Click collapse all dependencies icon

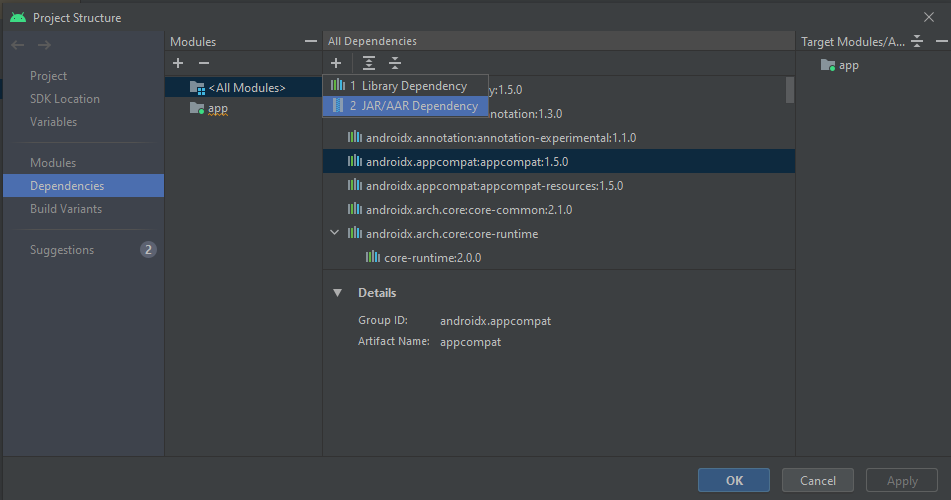[x=395, y=63]
